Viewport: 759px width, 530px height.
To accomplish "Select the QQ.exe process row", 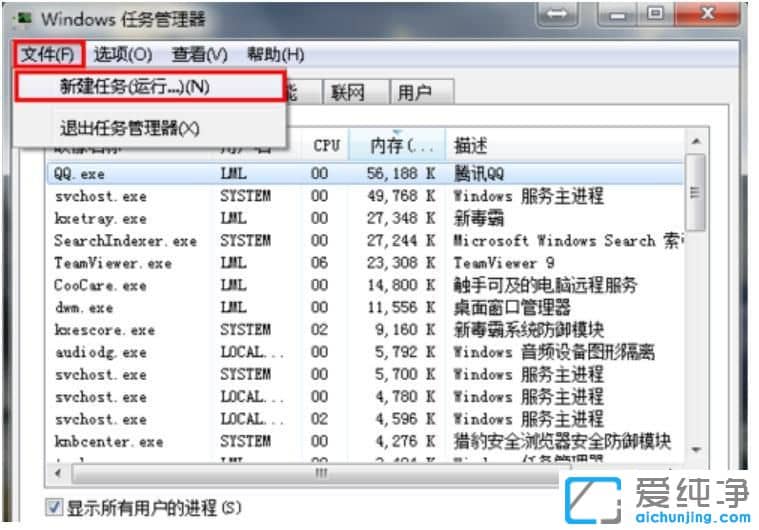I will (x=365, y=173).
